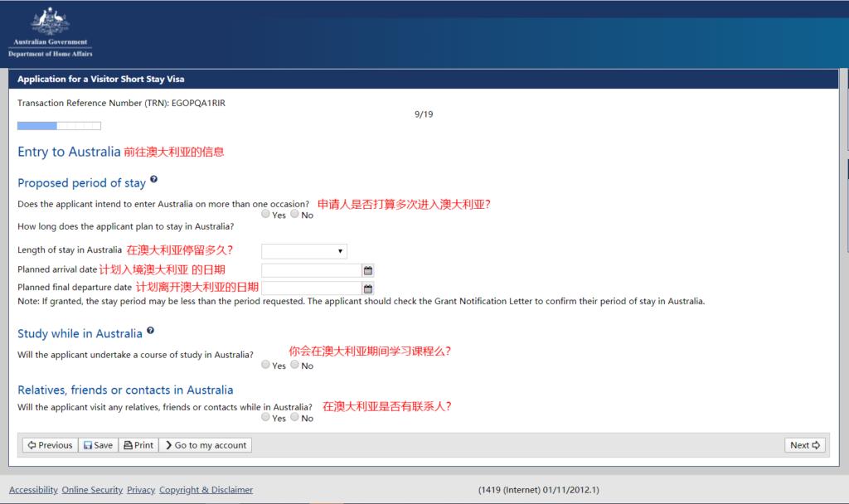Viewport: 849px width, 504px height.
Task: Click the blue application progress bar
Action: [37, 125]
